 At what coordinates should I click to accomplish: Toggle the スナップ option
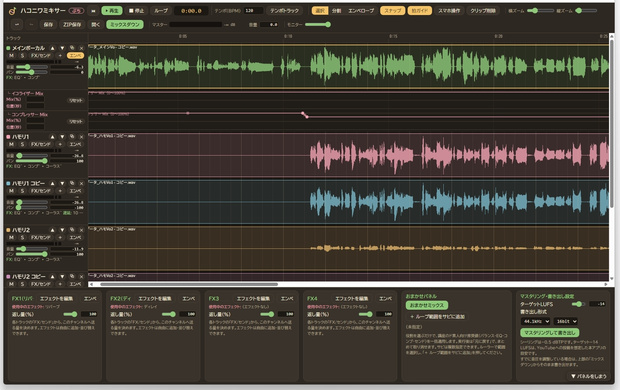[392, 11]
